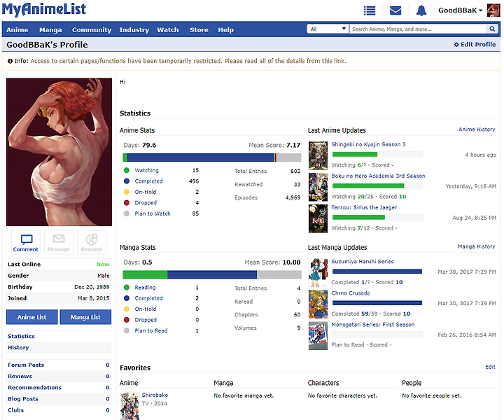Open the sidebar History link

pyautogui.click(x=18, y=347)
